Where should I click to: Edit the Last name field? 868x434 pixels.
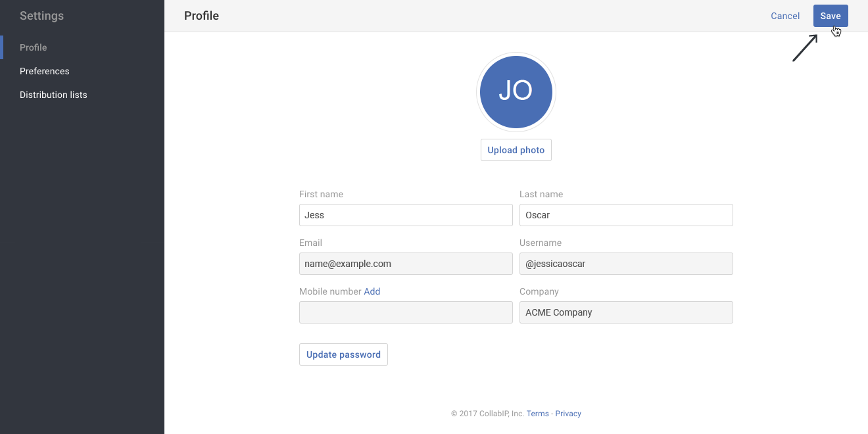pos(626,214)
